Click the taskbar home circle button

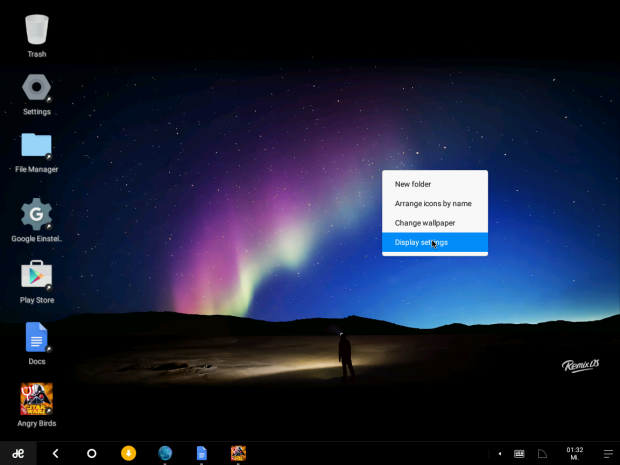(x=91, y=453)
